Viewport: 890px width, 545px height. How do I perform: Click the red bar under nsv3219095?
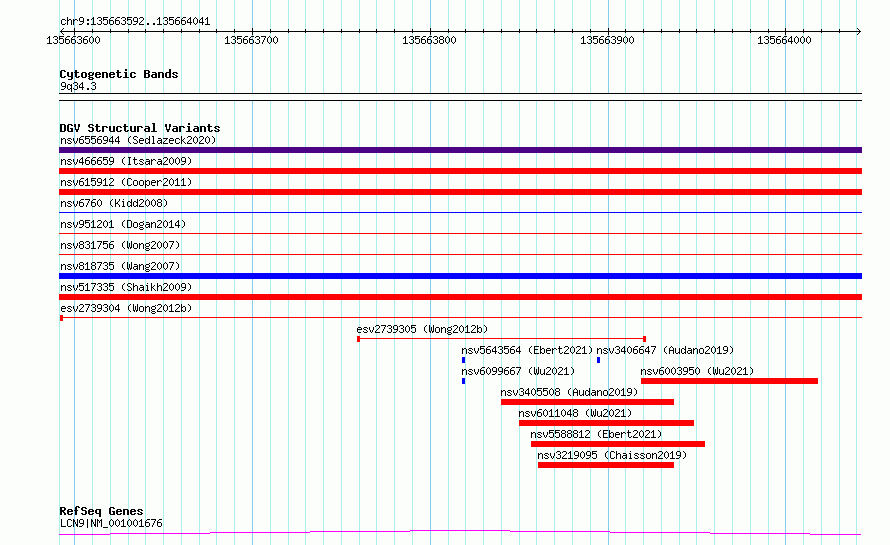(606, 465)
